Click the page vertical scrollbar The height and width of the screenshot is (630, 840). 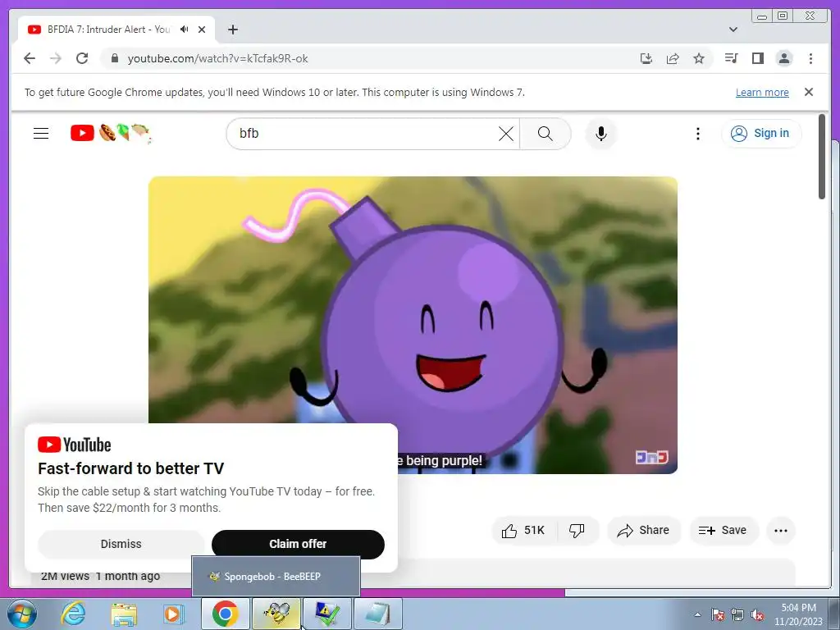(822, 157)
